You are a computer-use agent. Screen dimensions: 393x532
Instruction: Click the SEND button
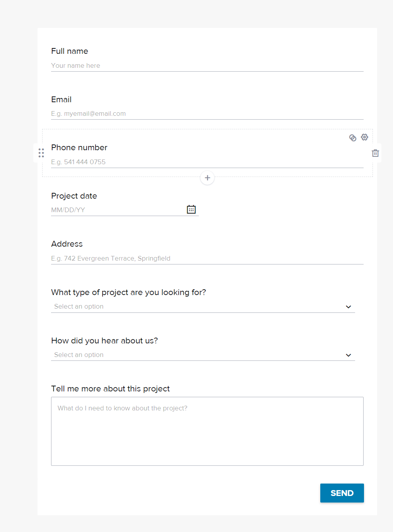click(342, 493)
